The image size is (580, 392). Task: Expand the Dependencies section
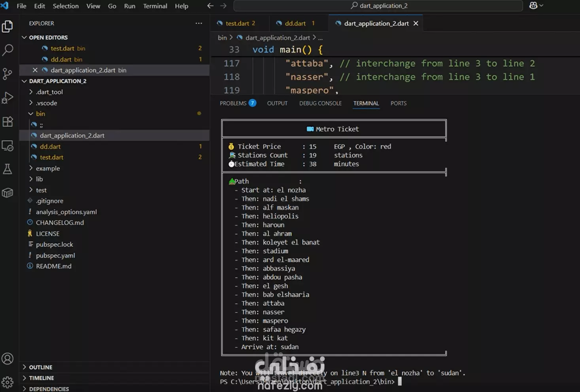point(114,388)
